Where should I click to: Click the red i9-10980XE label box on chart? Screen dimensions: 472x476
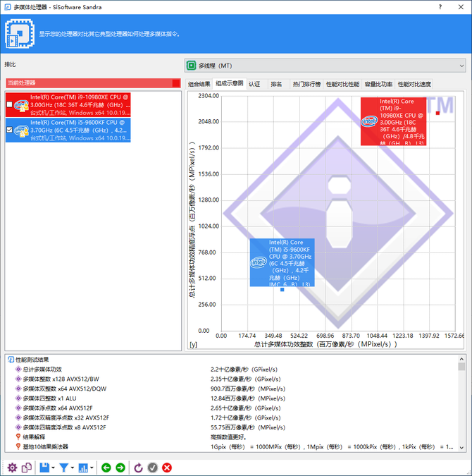pos(393,121)
